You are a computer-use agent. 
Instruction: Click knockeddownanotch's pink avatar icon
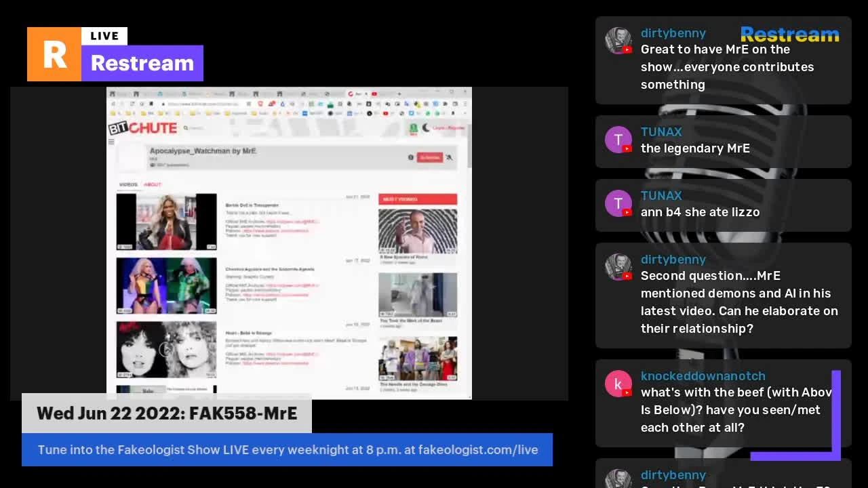pos(618,384)
